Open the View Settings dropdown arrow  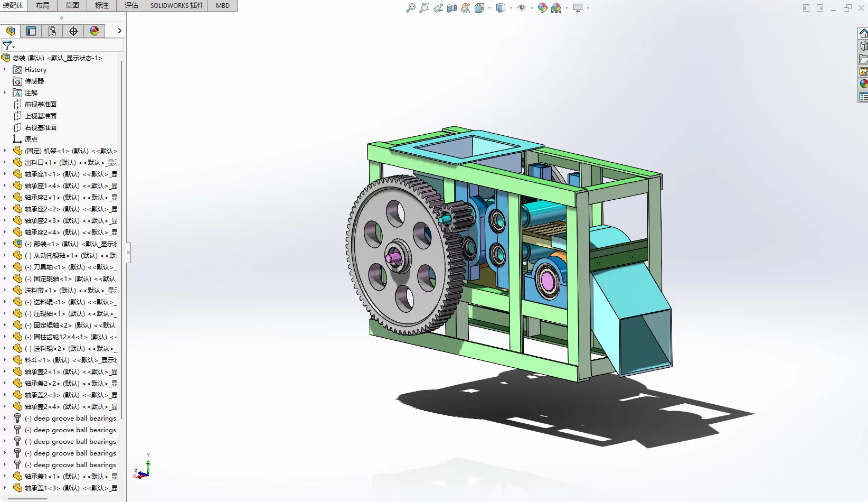588,8
